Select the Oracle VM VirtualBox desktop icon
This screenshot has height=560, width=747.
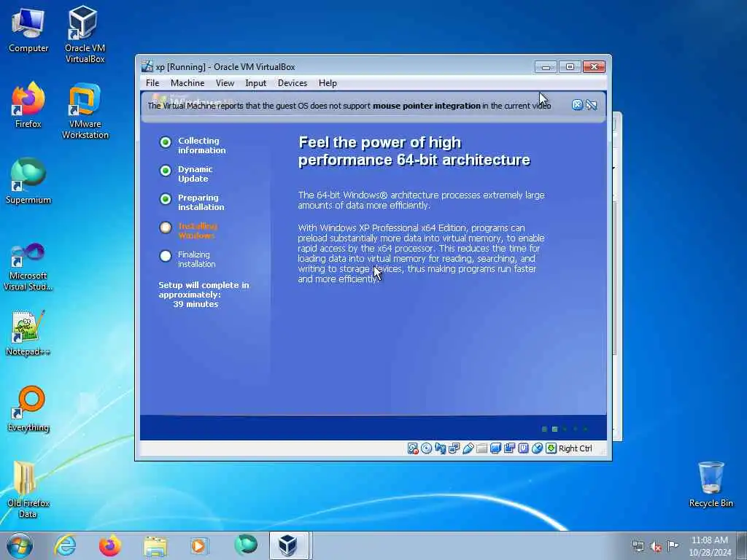click(x=85, y=34)
